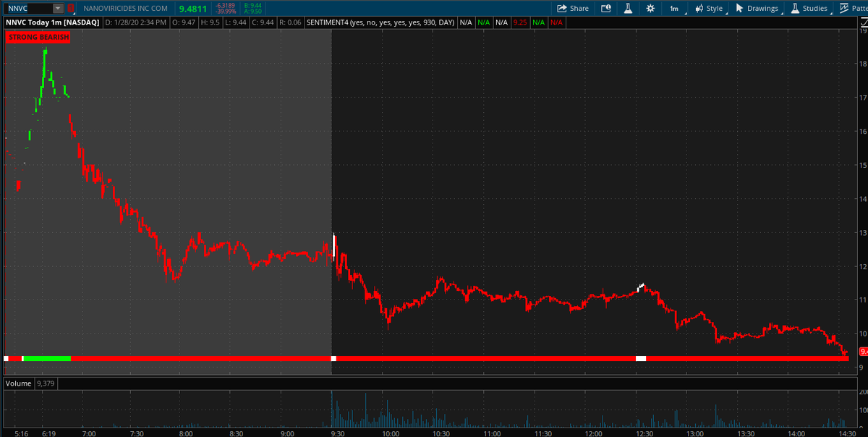Click the tallest volume bar at 9:30
This screenshot has width=868, height=437.
(332, 409)
